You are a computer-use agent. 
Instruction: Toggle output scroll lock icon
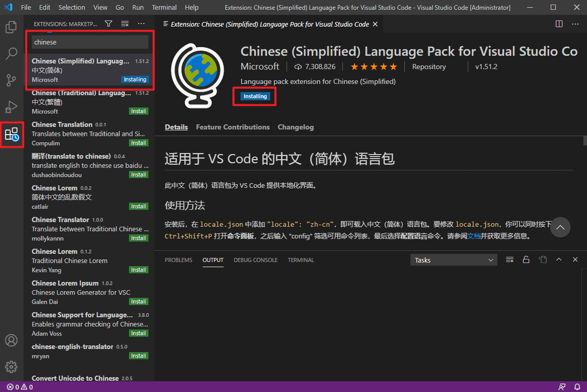526,260
